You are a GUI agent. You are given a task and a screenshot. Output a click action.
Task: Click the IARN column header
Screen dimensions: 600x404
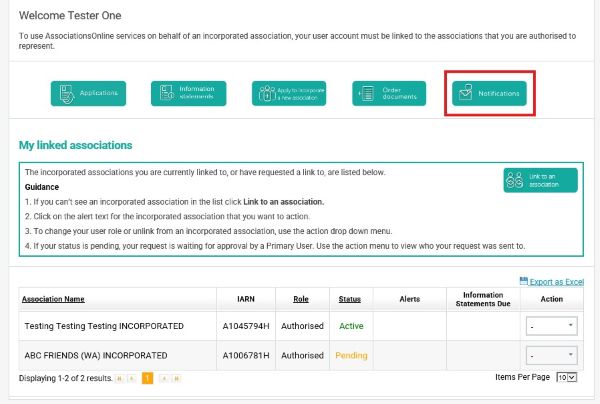pyautogui.click(x=246, y=299)
